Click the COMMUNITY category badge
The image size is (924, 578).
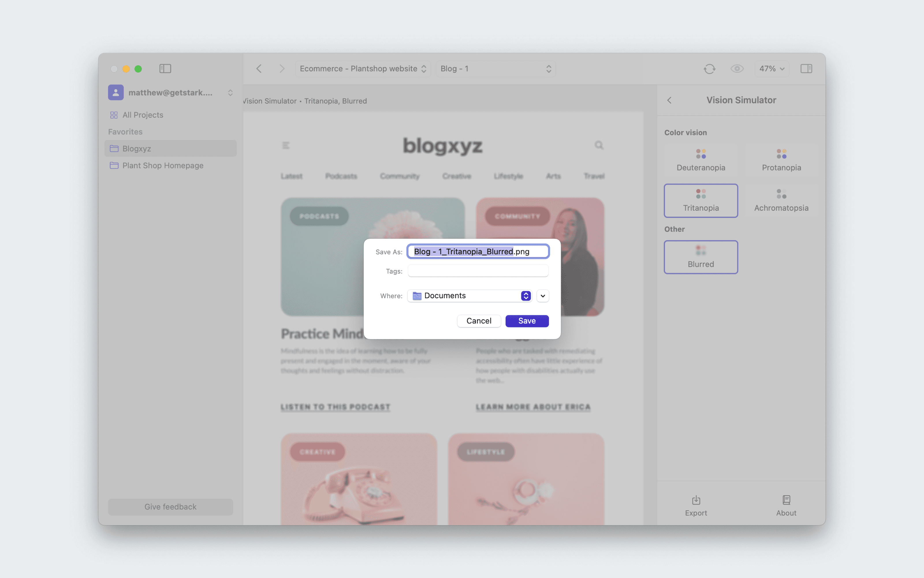click(518, 216)
